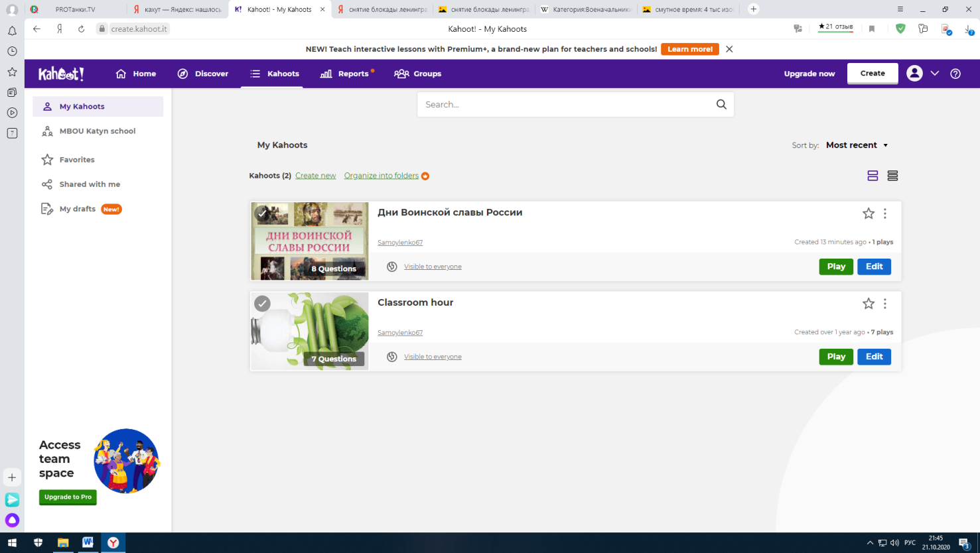
Task: Favorite the Дни Воинской славы России kahoot
Action: pos(868,214)
